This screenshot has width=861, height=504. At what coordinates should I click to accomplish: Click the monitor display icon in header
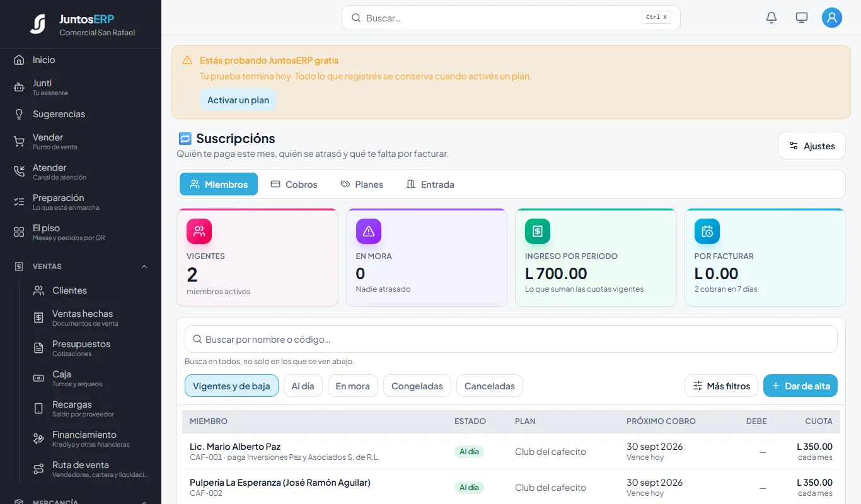(802, 18)
